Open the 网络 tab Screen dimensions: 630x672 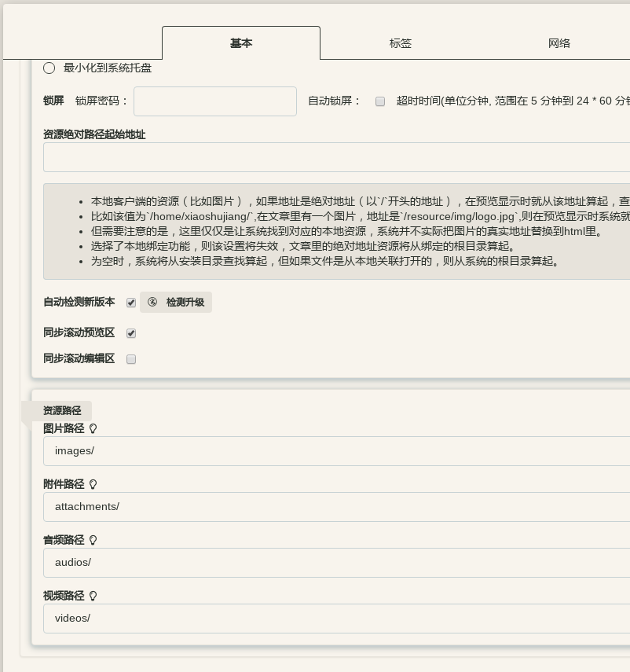[x=559, y=43]
